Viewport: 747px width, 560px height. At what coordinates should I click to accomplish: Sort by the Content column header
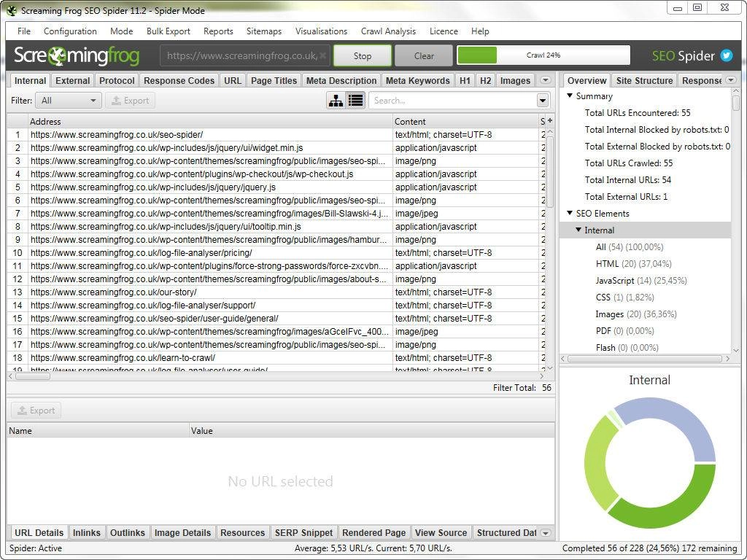tap(465, 121)
